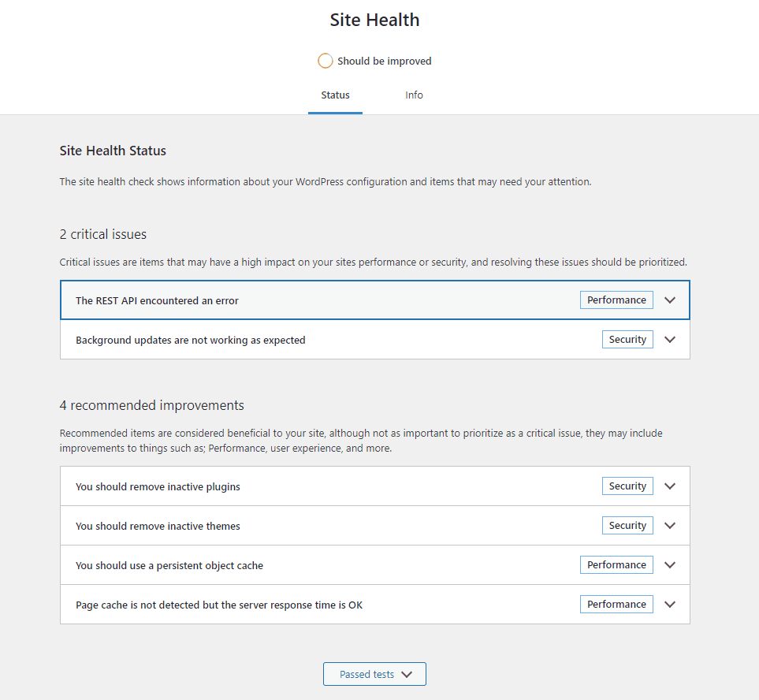Viewport: 759px width, 700px height.
Task: Expand the remove inactive plugins recommendation
Action: pos(669,486)
